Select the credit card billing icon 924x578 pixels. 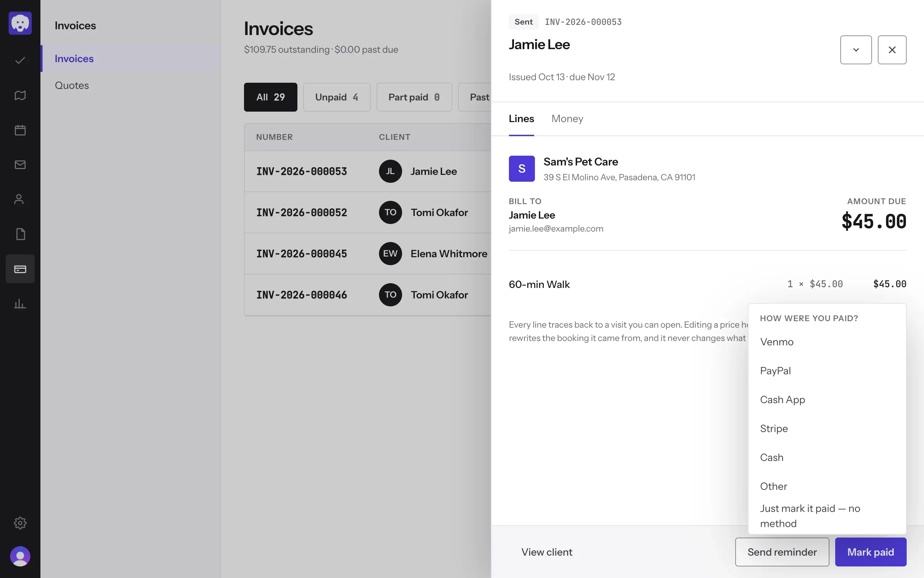pyautogui.click(x=20, y=269)
